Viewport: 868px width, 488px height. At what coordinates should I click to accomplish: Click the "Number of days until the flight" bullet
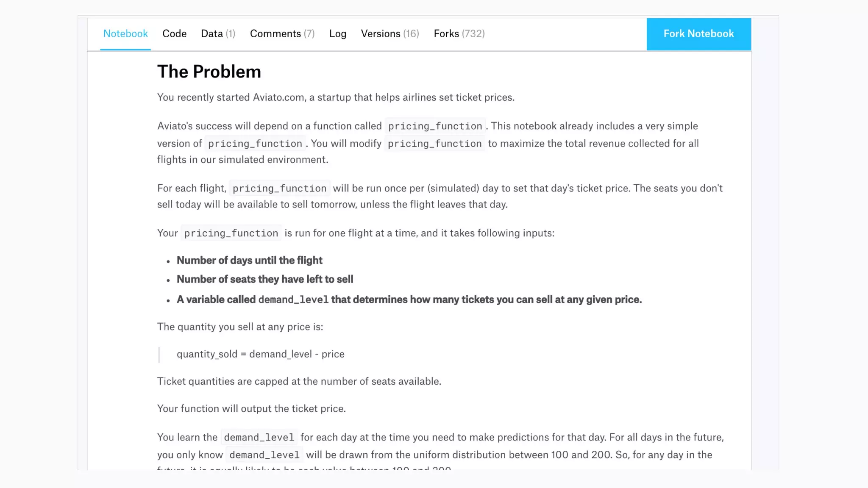click(x=249, y=261)
